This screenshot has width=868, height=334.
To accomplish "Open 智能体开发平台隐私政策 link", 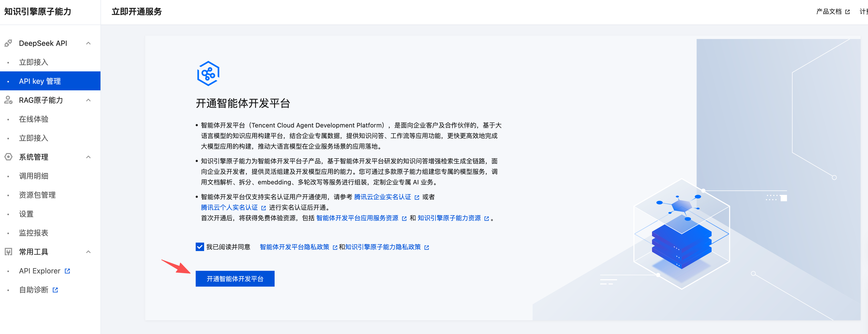I will 294,247.
